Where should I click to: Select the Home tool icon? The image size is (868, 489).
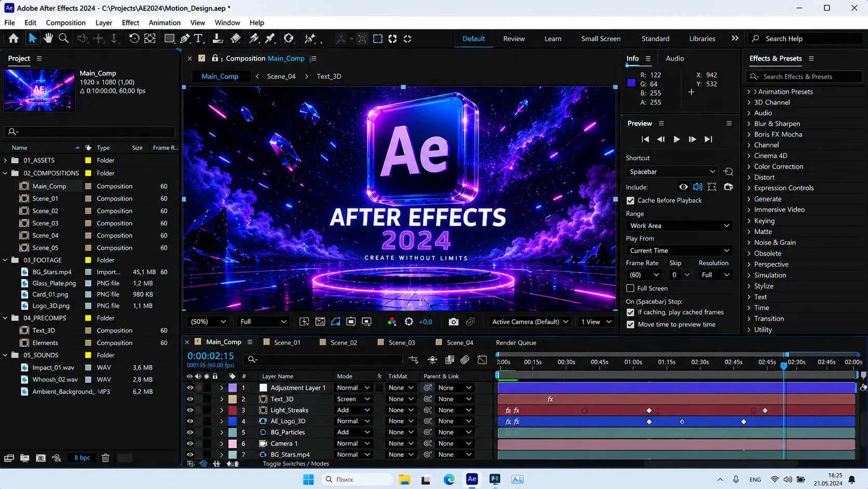coord(13,38)
